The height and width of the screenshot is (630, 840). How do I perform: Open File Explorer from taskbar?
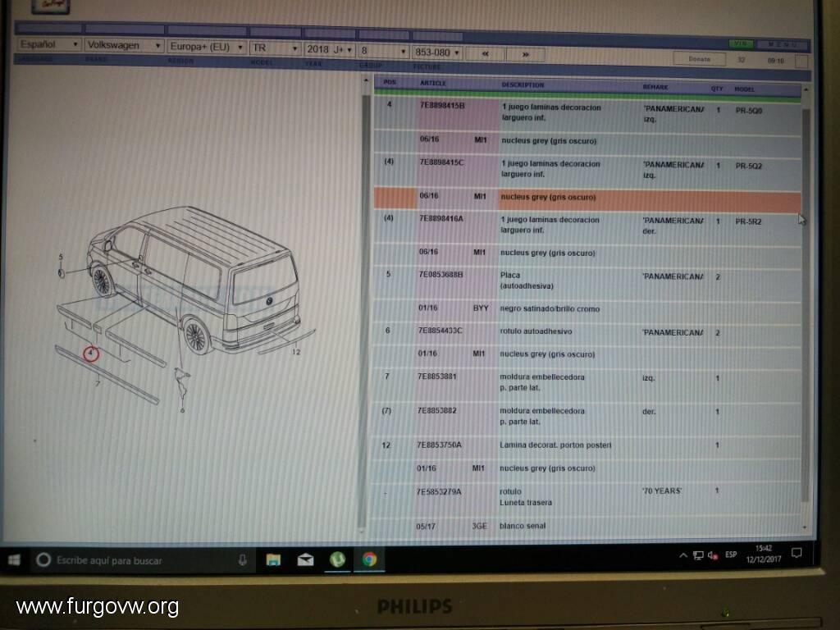pos(273,560)
